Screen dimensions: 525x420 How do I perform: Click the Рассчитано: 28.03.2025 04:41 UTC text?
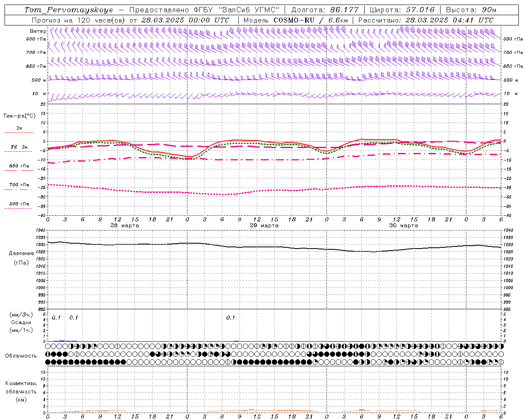[x=426, y=20]
